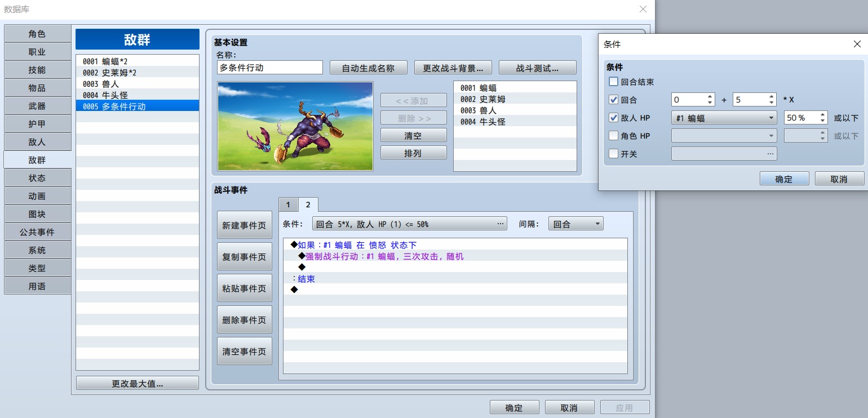Click the troop 名称 input field

(x=270, y=68)
